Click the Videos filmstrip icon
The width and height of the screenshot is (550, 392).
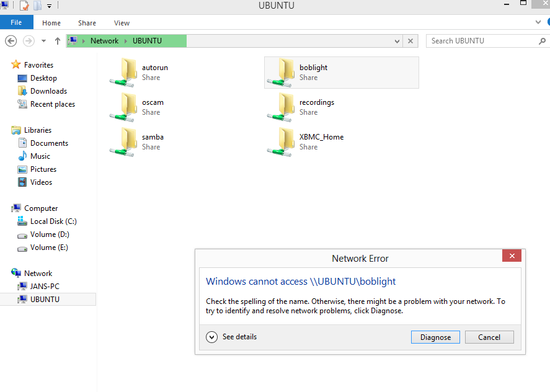[x=22, y=182]
